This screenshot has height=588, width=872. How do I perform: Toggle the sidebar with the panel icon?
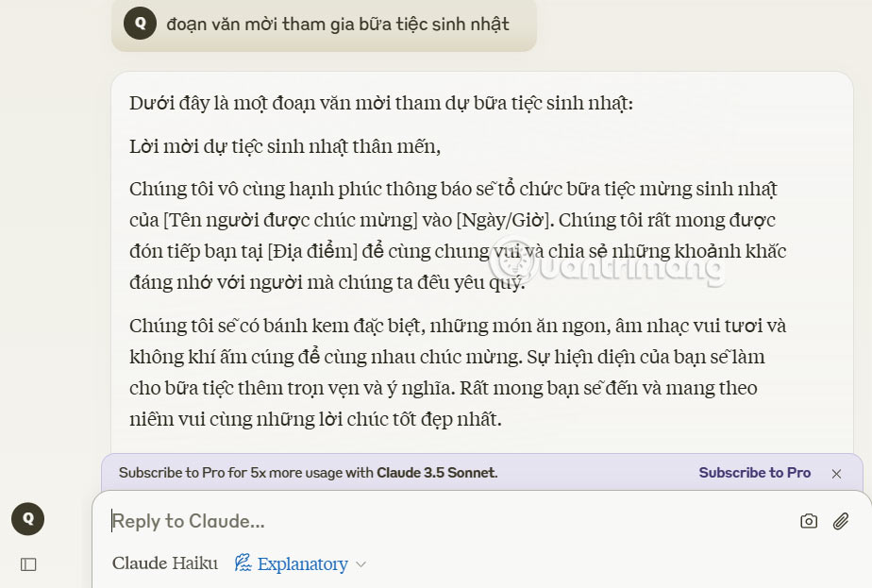click(x=28, y=563)
